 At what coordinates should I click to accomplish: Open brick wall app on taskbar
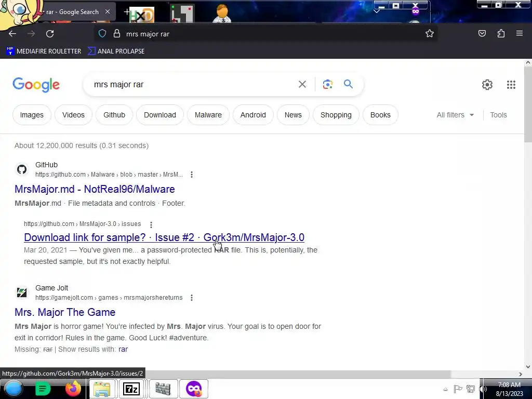click(x=163, y=389)
